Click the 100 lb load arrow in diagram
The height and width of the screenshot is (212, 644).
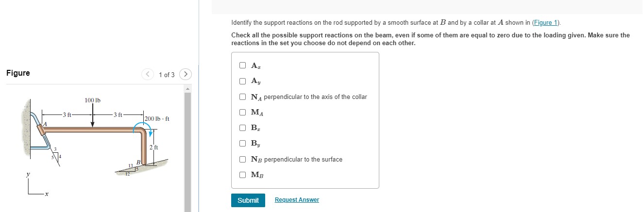pyautogui.click(x=92, y=115)
